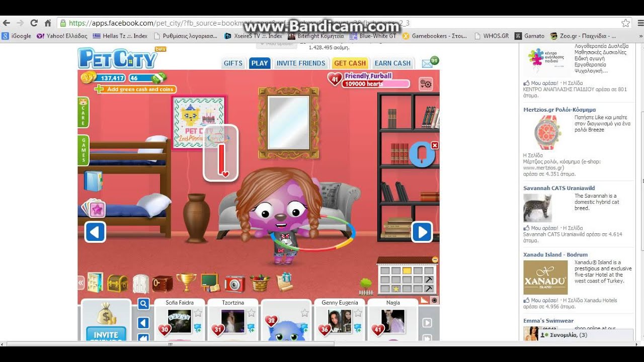Move friends list back one step
The height and width of the screenshot is (362, 644).
tap(143, 323)
